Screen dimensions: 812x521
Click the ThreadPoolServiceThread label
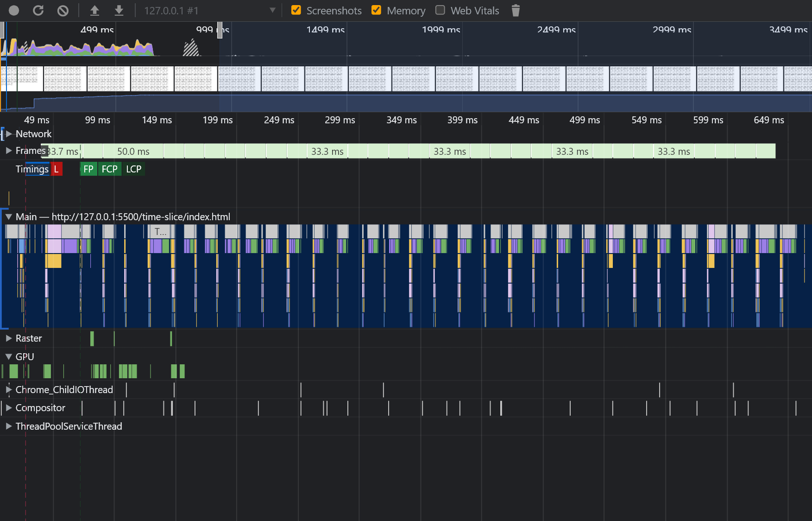coord(69,426)
